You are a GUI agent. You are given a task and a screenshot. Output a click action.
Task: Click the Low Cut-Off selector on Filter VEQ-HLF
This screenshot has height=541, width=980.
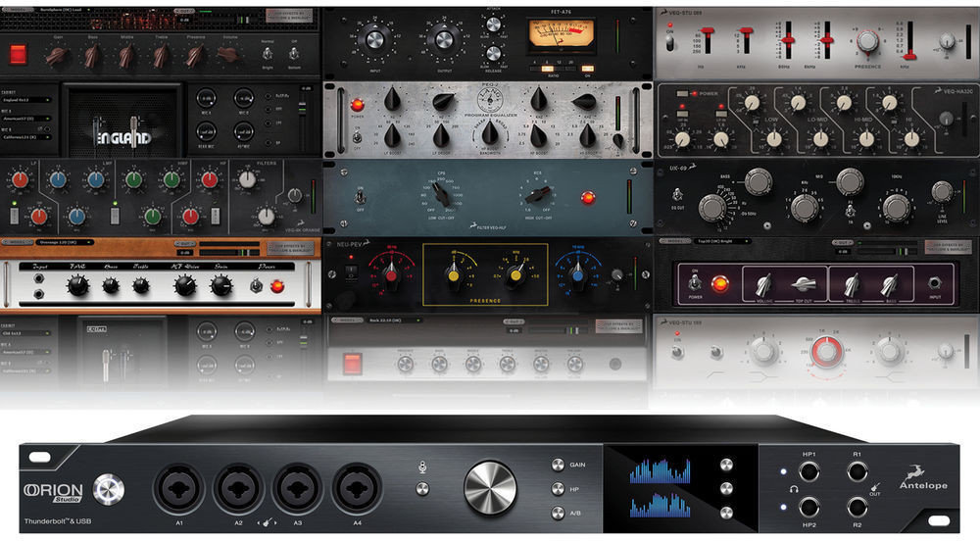[x=442, y=196]
